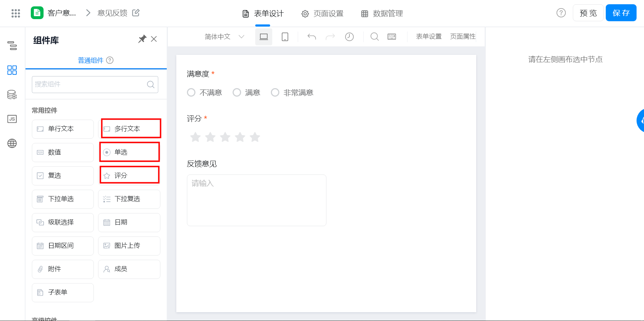Expand the breadcrumb chevron after 客户意
Screen dimensions: 644x321
(x=88, y=13)
